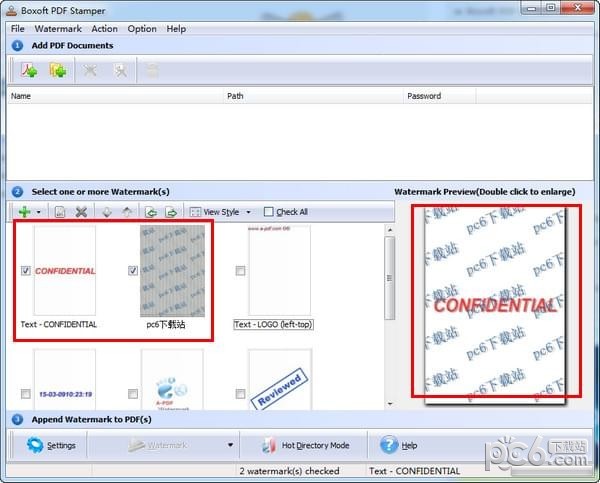Click the Import watermark green left-arrow icon
The width and height of the screenshot is (600, 483).
(x=151, y=212)
